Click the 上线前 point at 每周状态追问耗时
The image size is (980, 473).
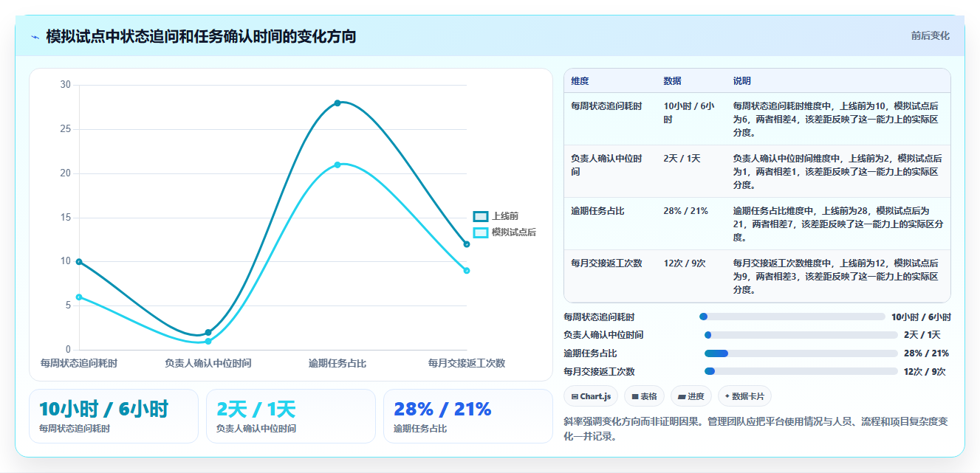point(79,262)
